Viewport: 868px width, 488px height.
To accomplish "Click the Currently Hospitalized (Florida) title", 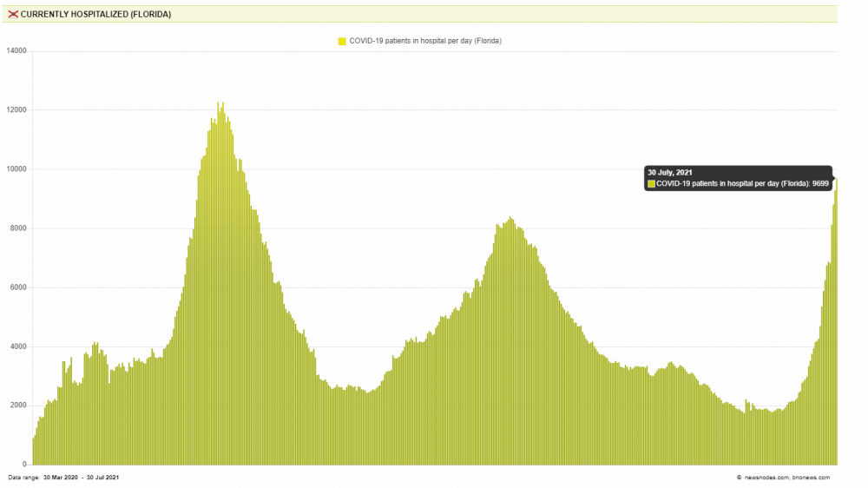I will pos(95,15).
